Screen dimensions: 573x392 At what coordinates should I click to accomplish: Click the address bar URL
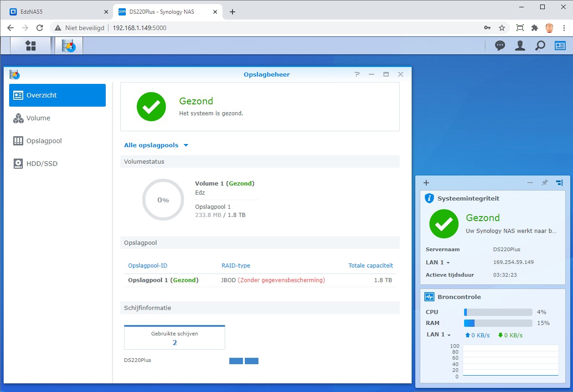coord(139,28)
